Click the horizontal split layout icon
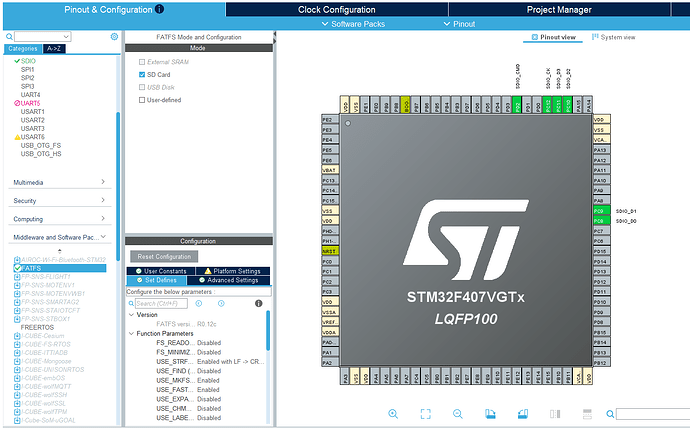The image size is (690, 428). [x=587, y=413]
